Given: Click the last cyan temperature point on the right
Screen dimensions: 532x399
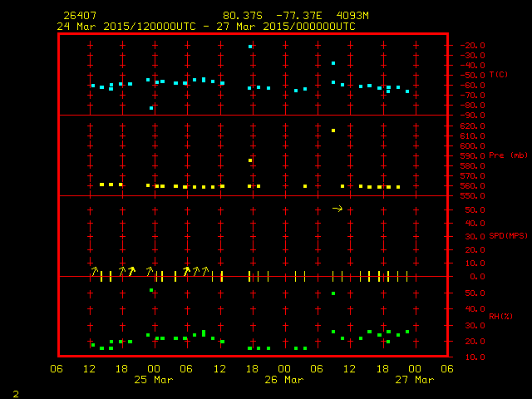Looking at the screenshot, I should (x=407, y=91).
